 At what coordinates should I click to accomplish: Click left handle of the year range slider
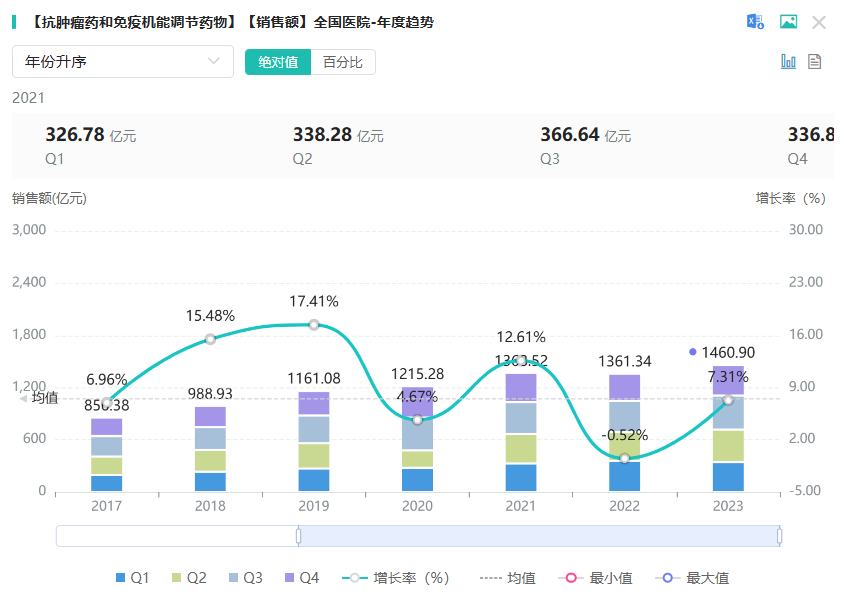click(x=298, y=536)
